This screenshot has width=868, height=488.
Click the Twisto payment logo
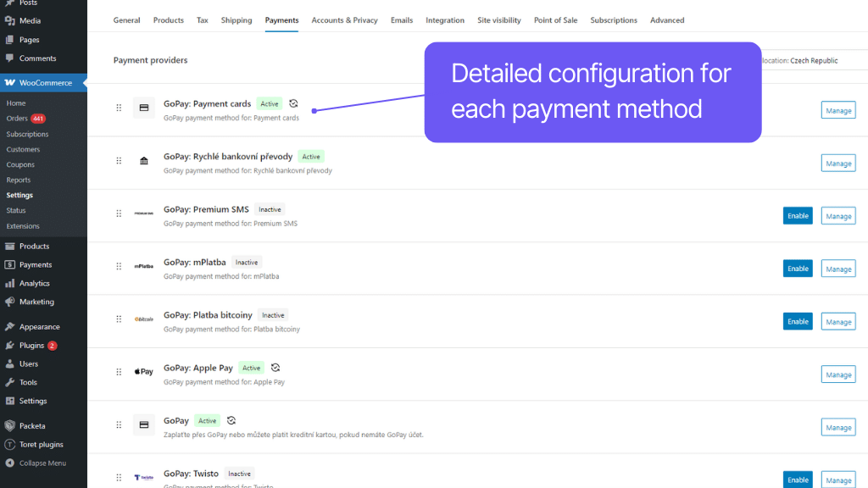pyautogui.click(x=143, y=475)
